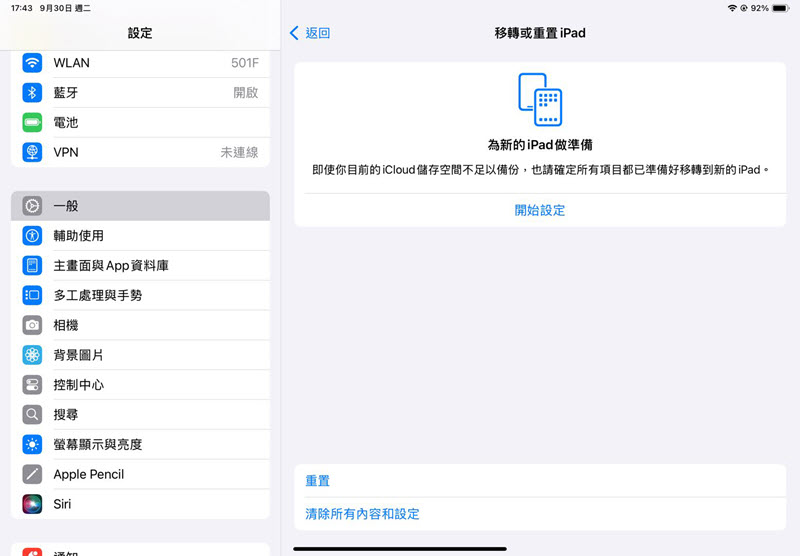Select 清除所有內容和設定
The height and width of the screenshot is (556, 800).
coord(362,514)
